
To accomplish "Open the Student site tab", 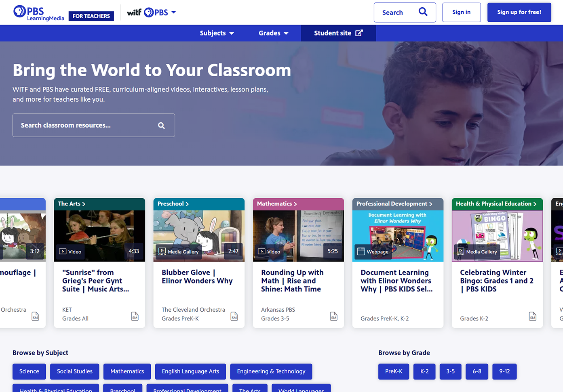I will 338,33.
